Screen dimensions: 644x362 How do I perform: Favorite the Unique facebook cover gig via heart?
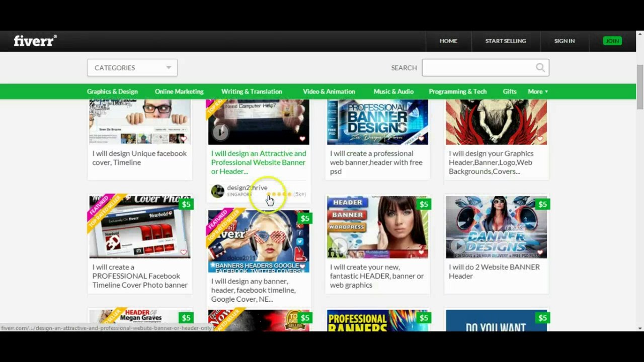point(184,138)
